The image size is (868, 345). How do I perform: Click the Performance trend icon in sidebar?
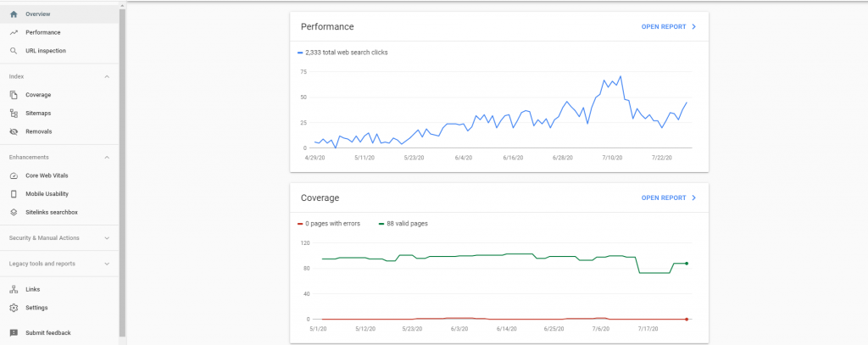(14, 32)
